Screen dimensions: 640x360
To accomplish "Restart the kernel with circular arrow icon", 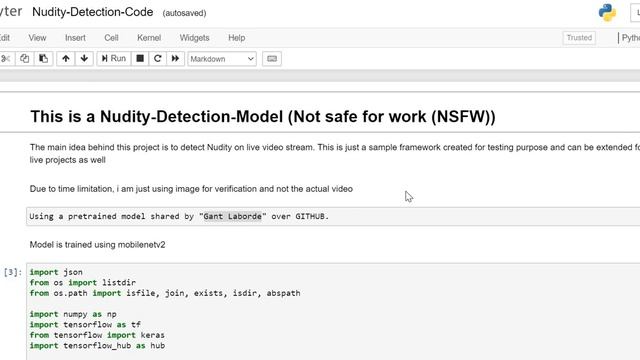I will [158, 59].
